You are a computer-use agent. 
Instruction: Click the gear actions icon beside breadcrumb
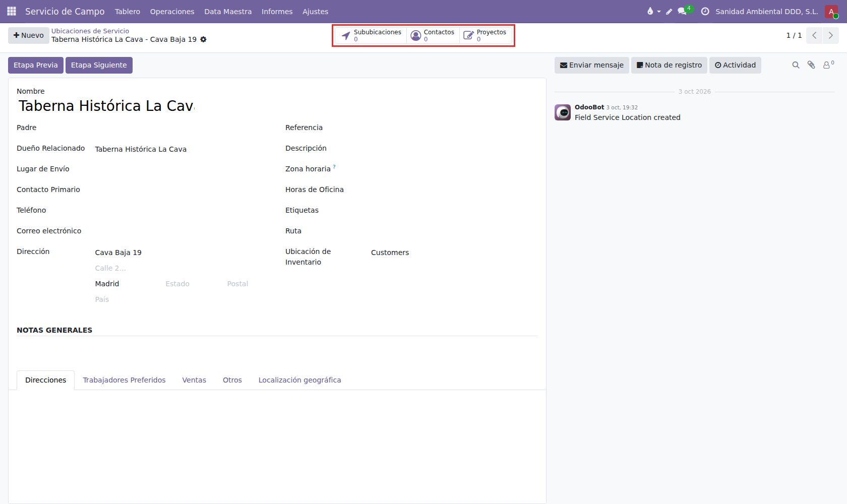203,39
